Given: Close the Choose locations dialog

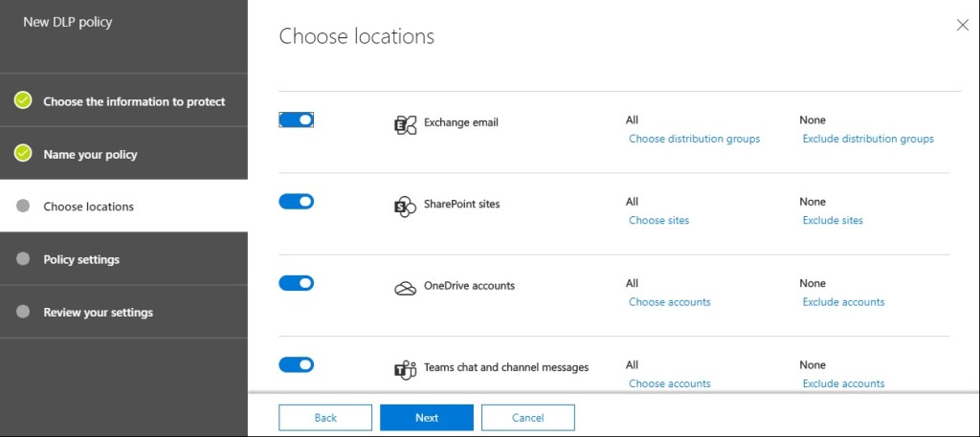Looking at the screenshot, I should (962, 26).
